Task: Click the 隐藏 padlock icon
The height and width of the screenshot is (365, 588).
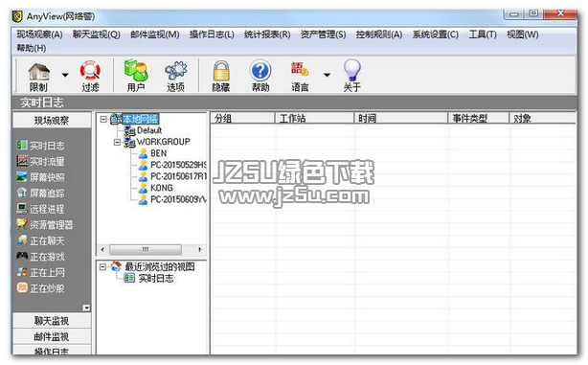Action: (x=221, y=71)
